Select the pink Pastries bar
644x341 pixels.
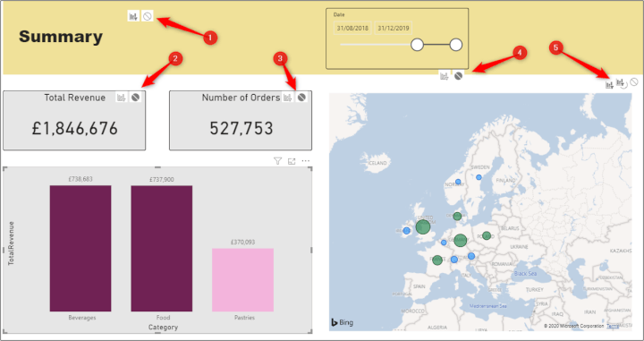(x=242, y=280)
